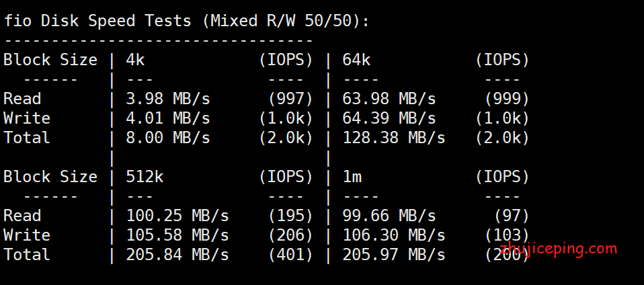
Task: Click the 63.98 MB/s read speed
Action: [389, 99]
